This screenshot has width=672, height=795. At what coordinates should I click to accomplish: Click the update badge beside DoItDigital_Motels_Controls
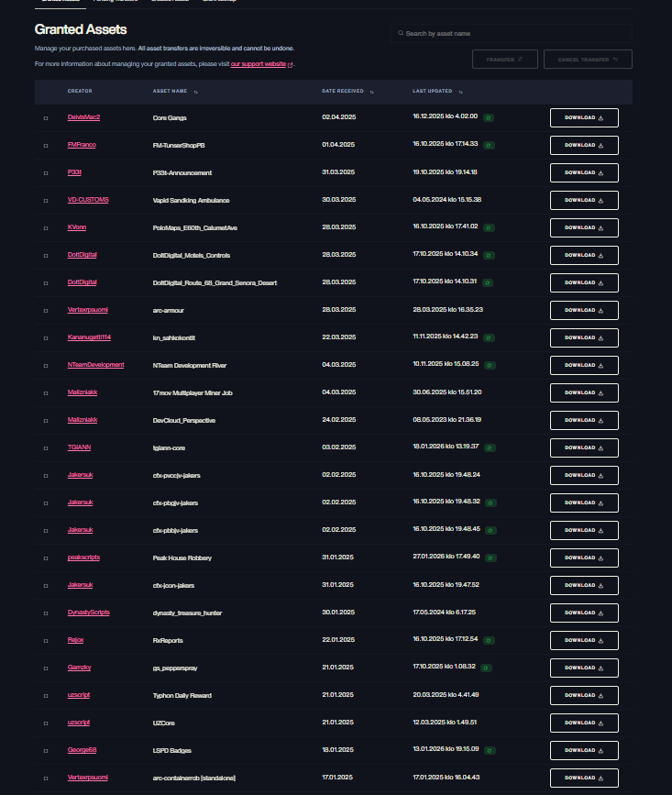coord(489,256)
